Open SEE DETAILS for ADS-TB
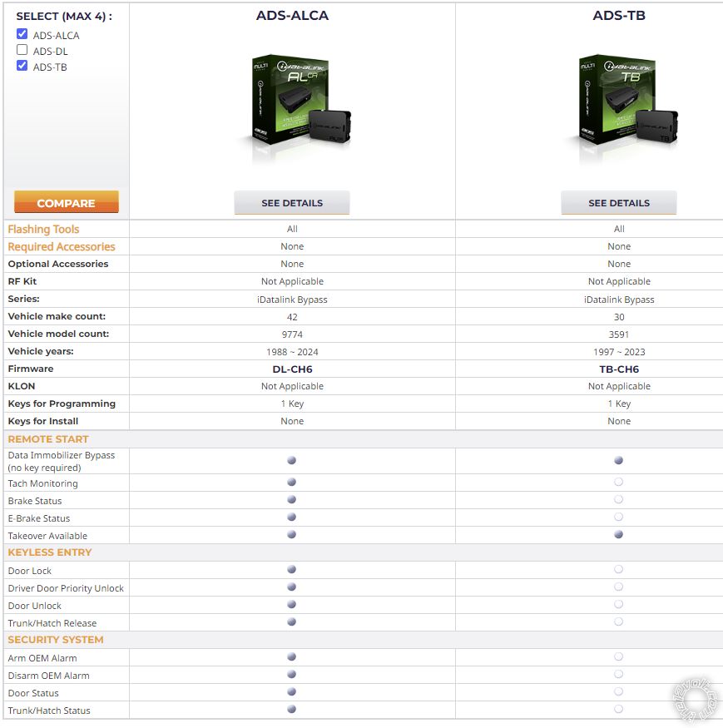The image size is (723, 728). pyautogui.click(x=619, y=203)
